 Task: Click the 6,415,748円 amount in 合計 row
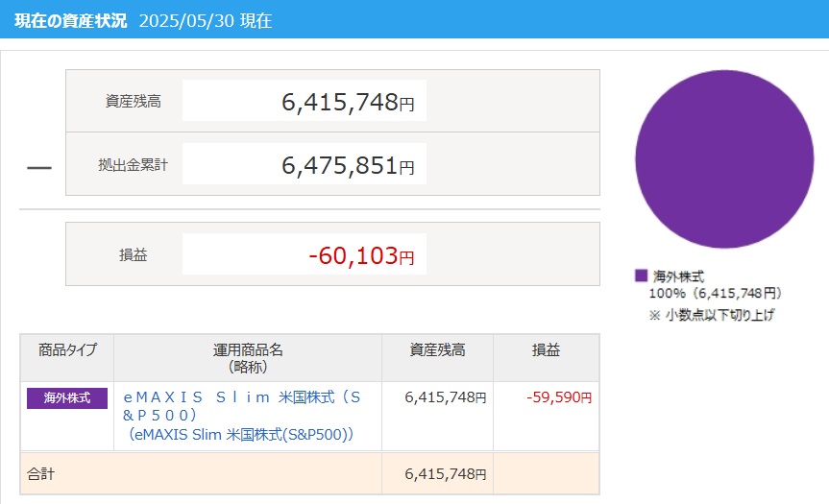click(x=445, y=474)
